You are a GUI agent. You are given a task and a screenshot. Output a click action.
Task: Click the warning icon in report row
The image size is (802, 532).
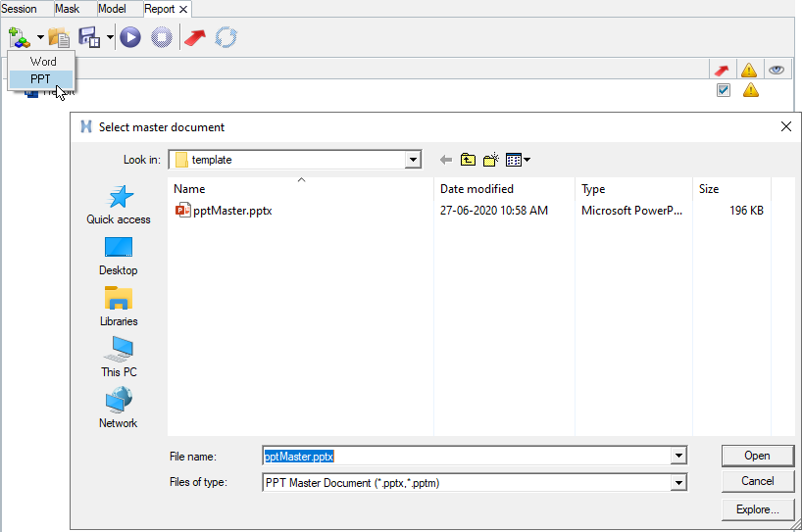[x=751, y=90]
